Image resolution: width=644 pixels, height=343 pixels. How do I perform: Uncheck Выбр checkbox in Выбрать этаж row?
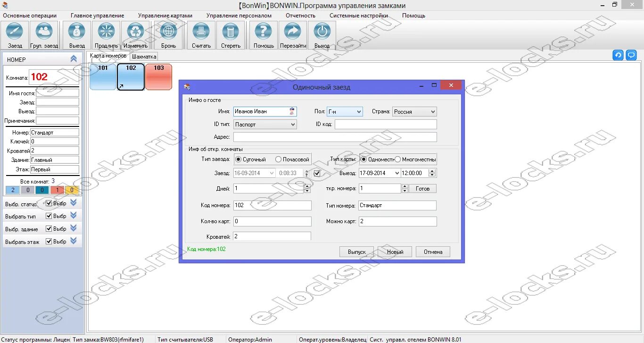[49, 242]
